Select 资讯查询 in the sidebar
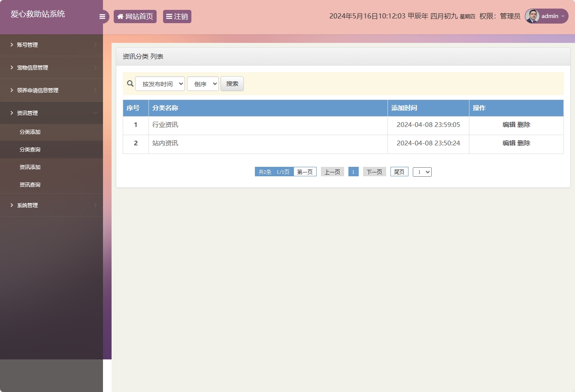This screenshot has height=392, width=575. pos(30,184)
